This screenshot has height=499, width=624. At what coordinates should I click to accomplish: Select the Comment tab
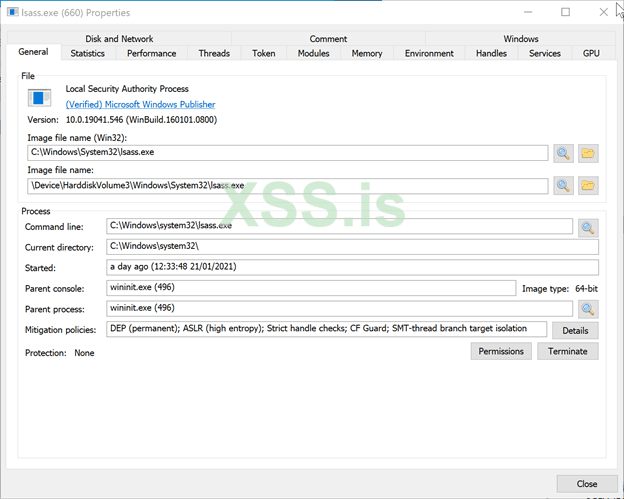coord(328,39)
